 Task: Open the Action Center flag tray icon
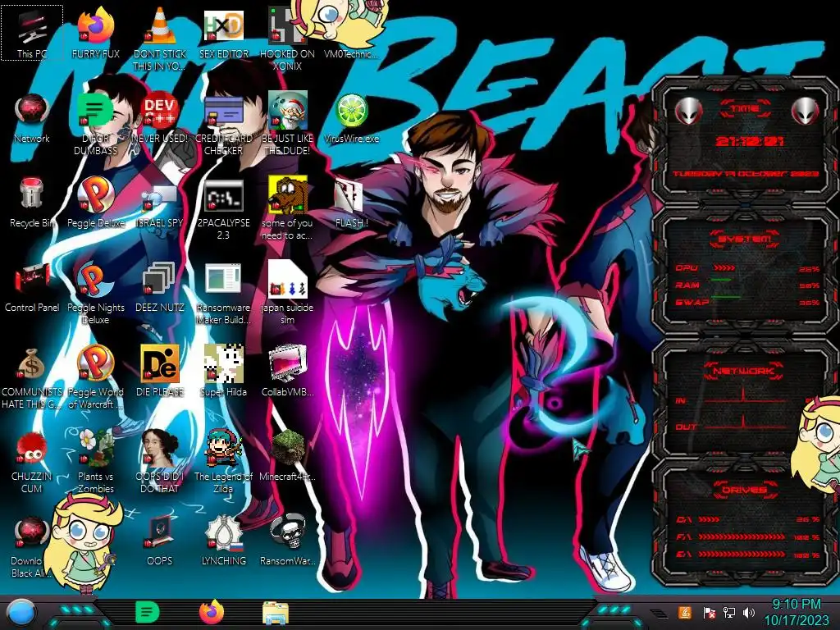point(709,613)
